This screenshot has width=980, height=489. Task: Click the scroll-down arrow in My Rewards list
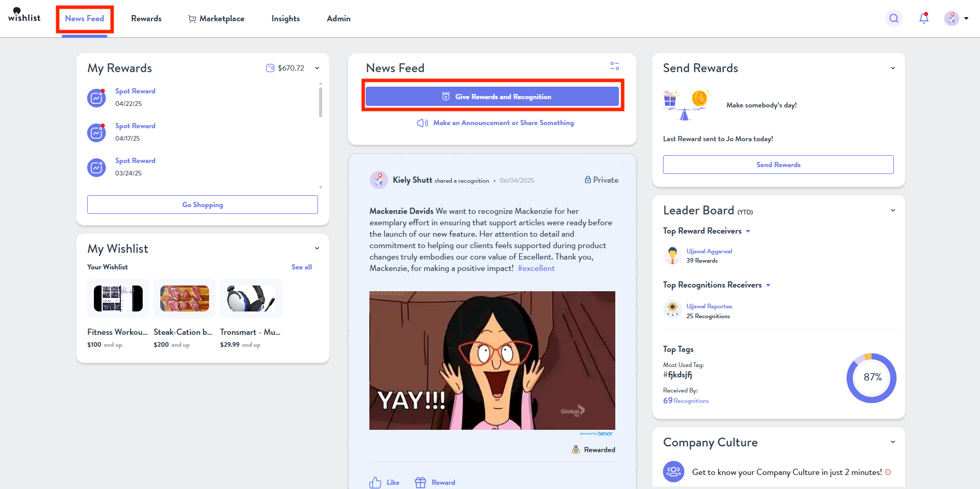320,187
